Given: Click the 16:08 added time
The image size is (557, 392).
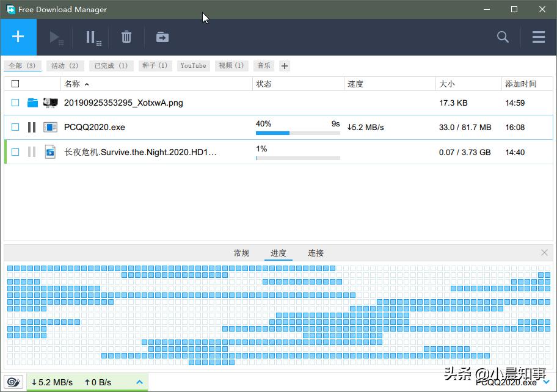Looking at the screenshot, I should click(515, 128).
